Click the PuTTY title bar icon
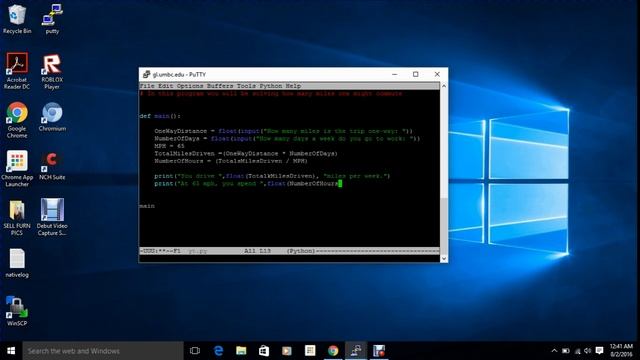The width and height of the screenshot is (640, 360). 146,74
